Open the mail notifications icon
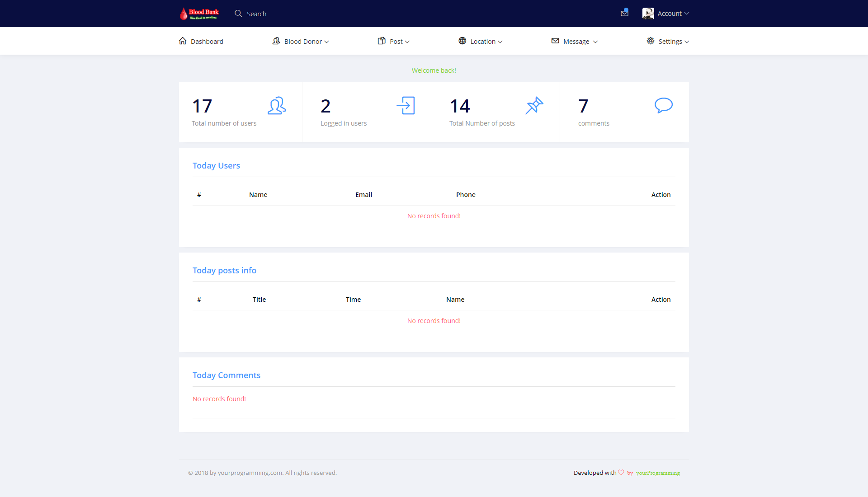The width and height of the screenshot is (868, 497). (x=624, y=13)
